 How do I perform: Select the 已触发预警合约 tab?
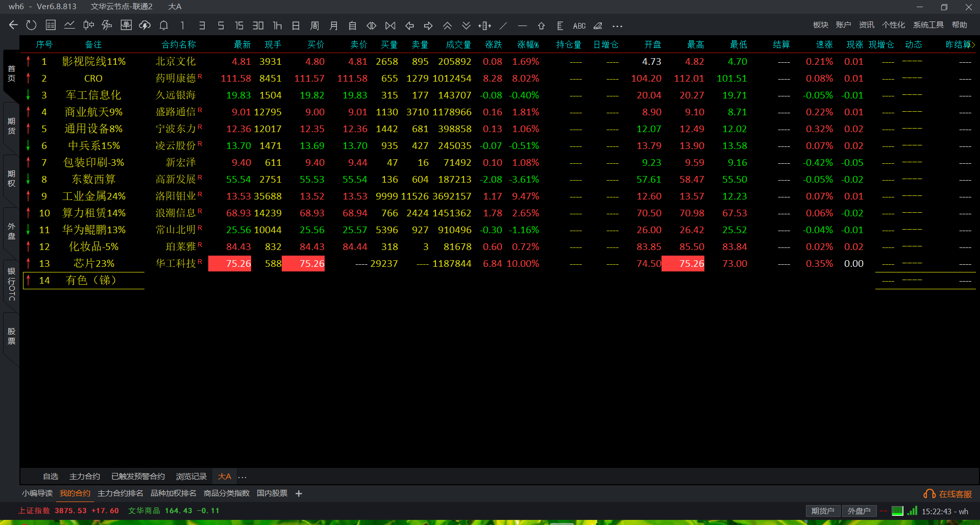(x=138, y=477)
